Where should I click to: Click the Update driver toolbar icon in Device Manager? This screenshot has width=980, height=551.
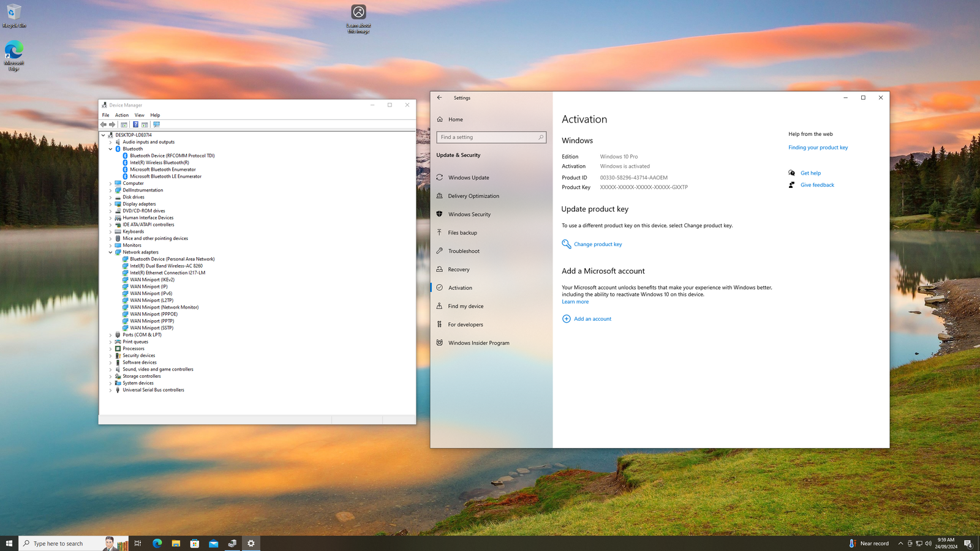click(x=145, y=124)
